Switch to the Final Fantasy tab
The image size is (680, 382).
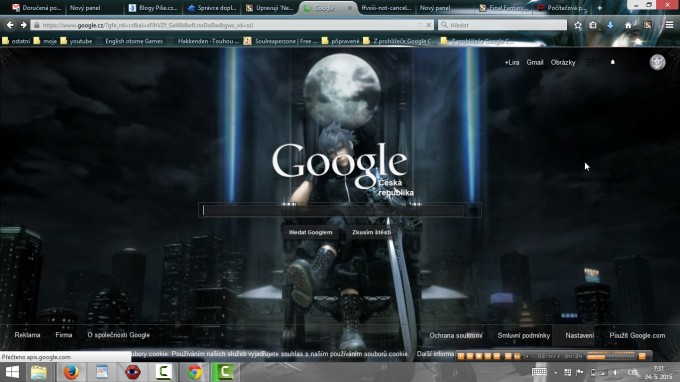pos(503,8)
